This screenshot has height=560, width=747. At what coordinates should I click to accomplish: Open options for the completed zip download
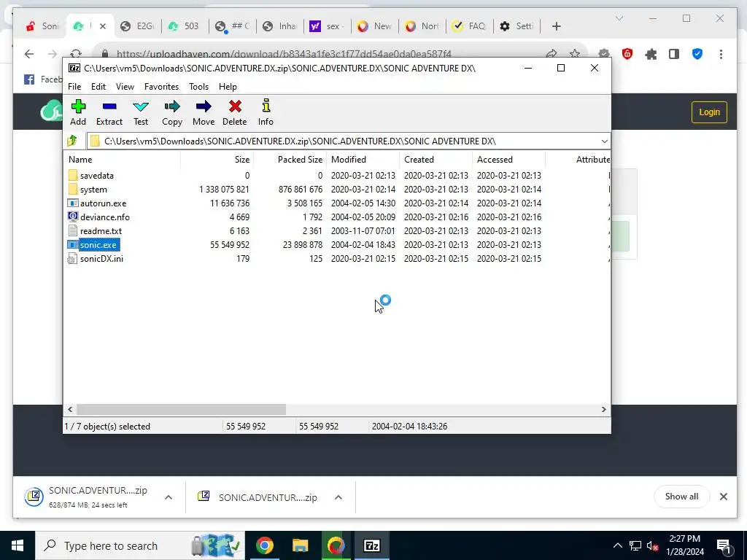(338, 497)
